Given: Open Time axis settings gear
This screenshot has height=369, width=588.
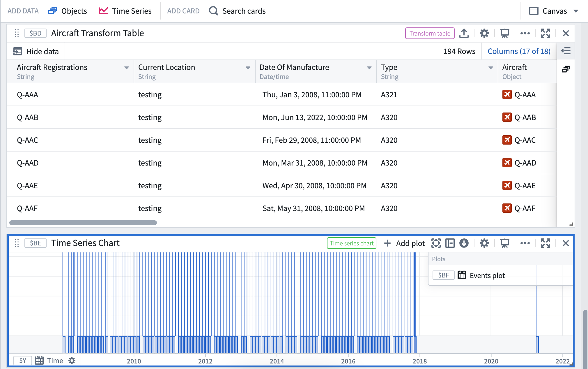Looking at the screenshot, I should [72, 361].
